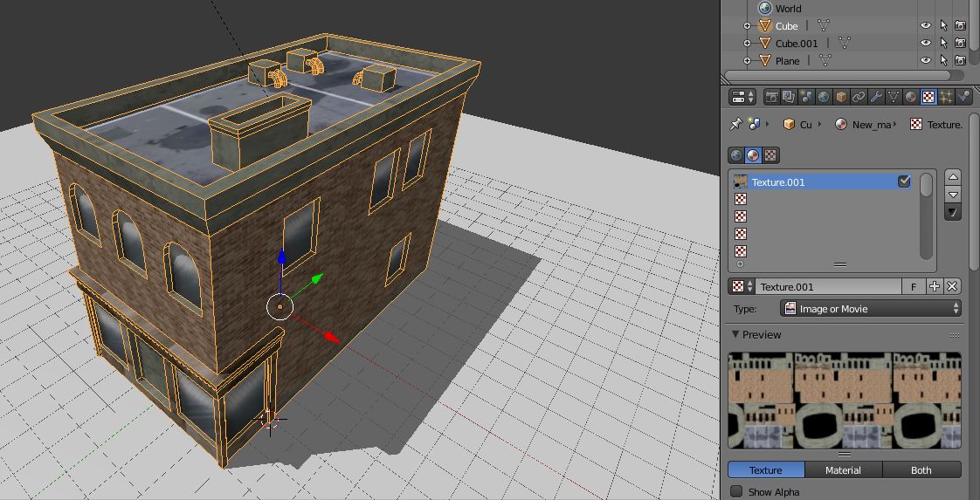This screenshot has height=500, width=980.
Task: Switch preview to Material tab
Action: pos(843,470)
